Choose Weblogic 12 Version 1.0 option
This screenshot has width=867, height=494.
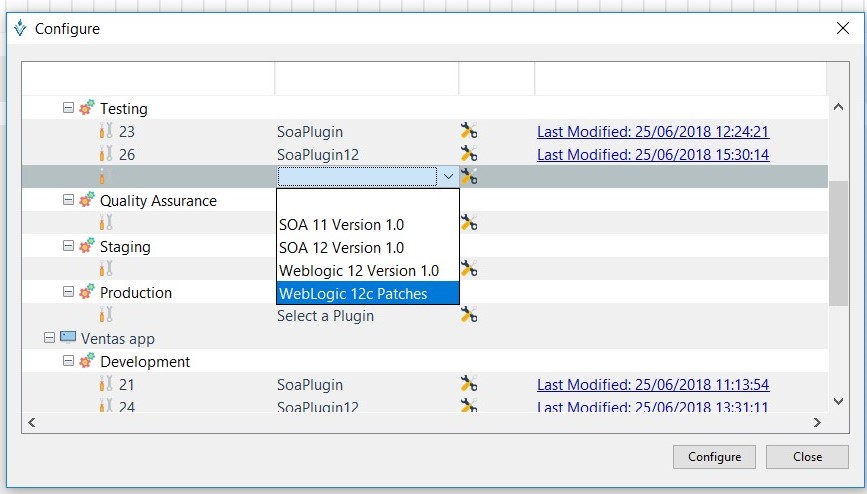click(368, 271)
